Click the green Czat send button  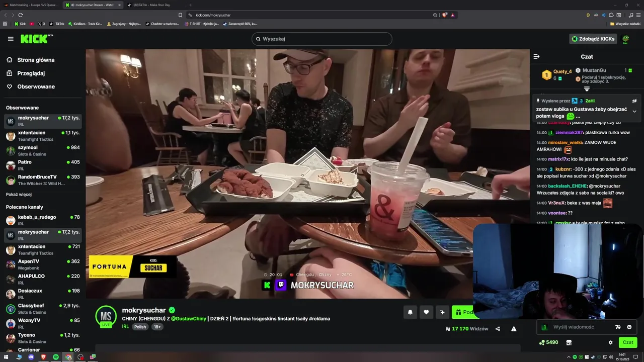point(628,342)
